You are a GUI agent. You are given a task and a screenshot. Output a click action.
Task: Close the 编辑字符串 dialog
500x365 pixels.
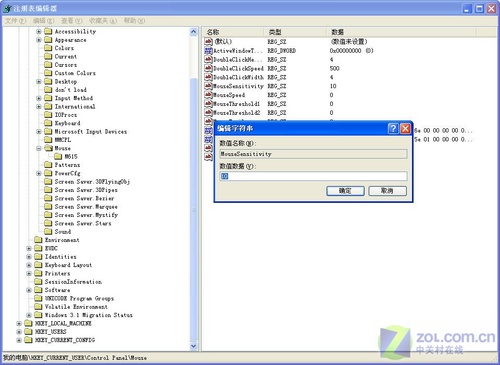click(405, 128)
